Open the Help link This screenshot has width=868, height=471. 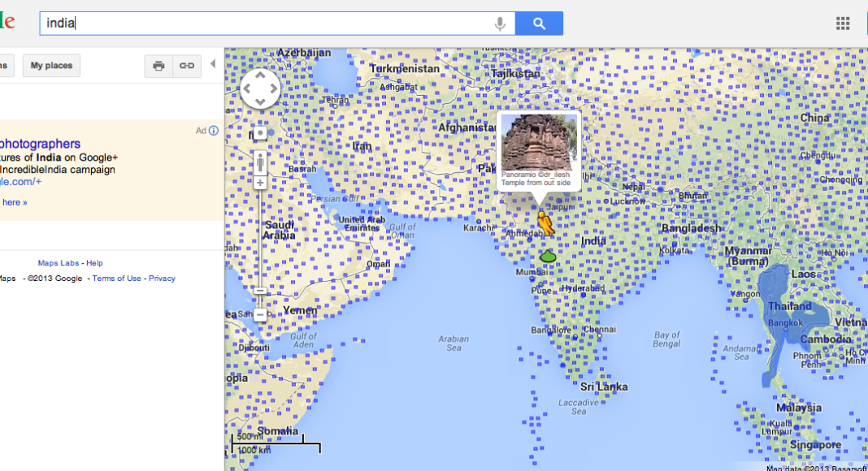pyautogui.click(x=95, y=263)
